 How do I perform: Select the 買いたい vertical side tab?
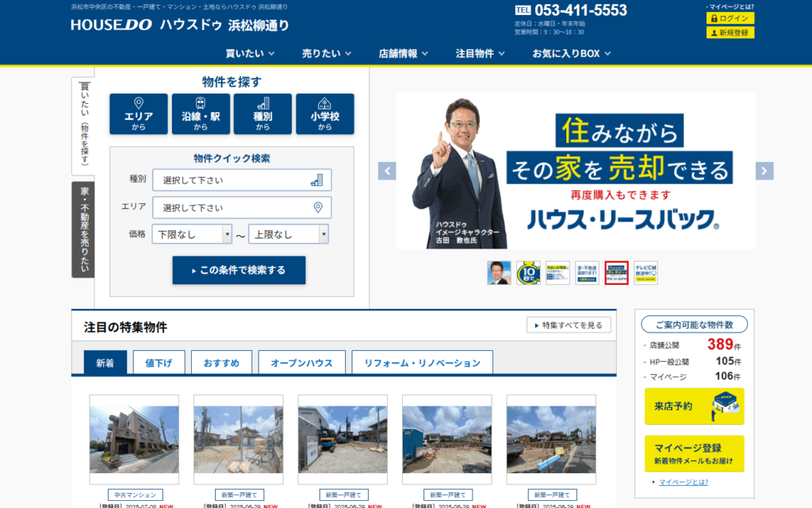84,125
